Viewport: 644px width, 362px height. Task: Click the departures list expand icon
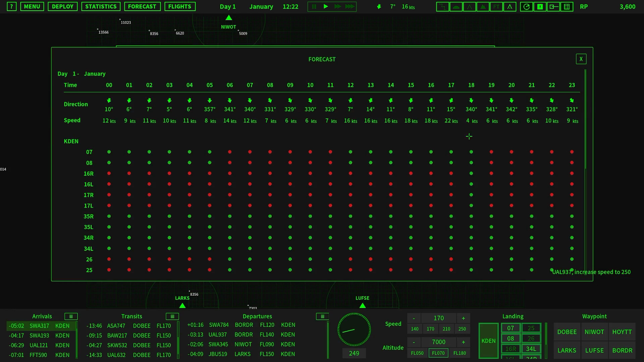coord(322,316)
